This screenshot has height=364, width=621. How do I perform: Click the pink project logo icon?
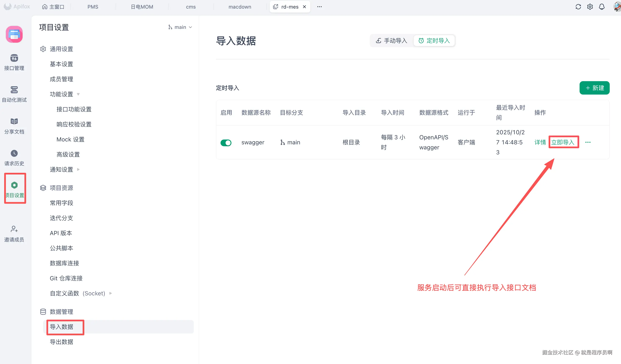point(14,34)
